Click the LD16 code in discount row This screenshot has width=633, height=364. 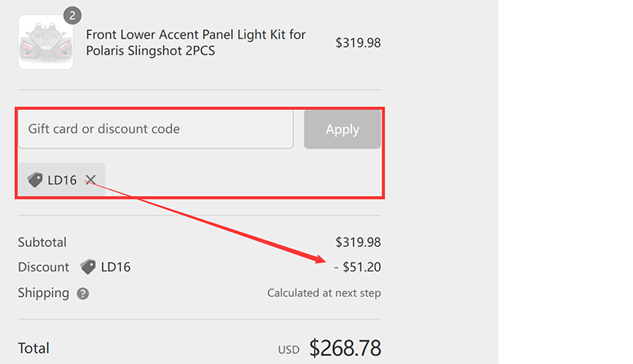pos(116,267)
